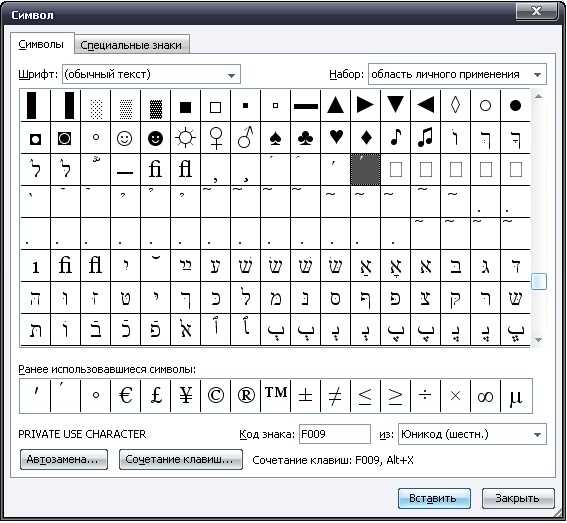This screenshot has width=567, height=523.
Task: Open the Символы tab
Action: click(41, 44)
